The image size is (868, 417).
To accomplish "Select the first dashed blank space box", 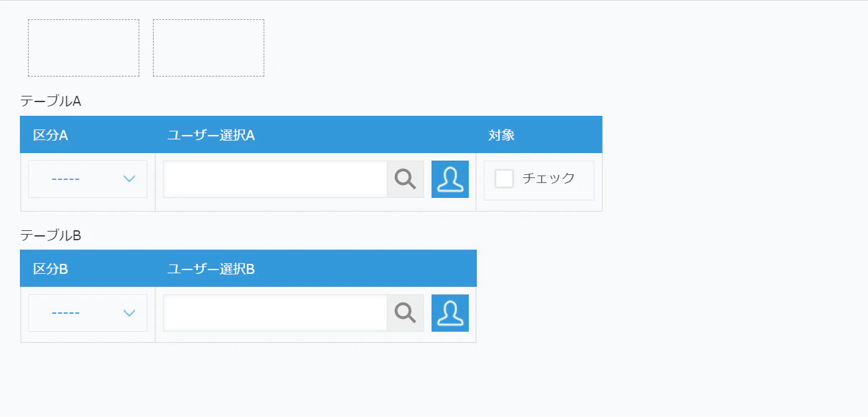I will click(x=83, y=48).
